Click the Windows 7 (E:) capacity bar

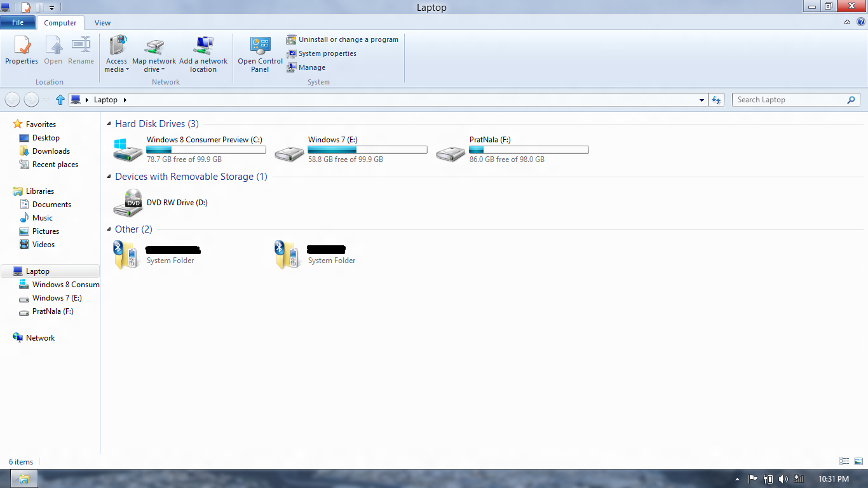pos(367,150)
